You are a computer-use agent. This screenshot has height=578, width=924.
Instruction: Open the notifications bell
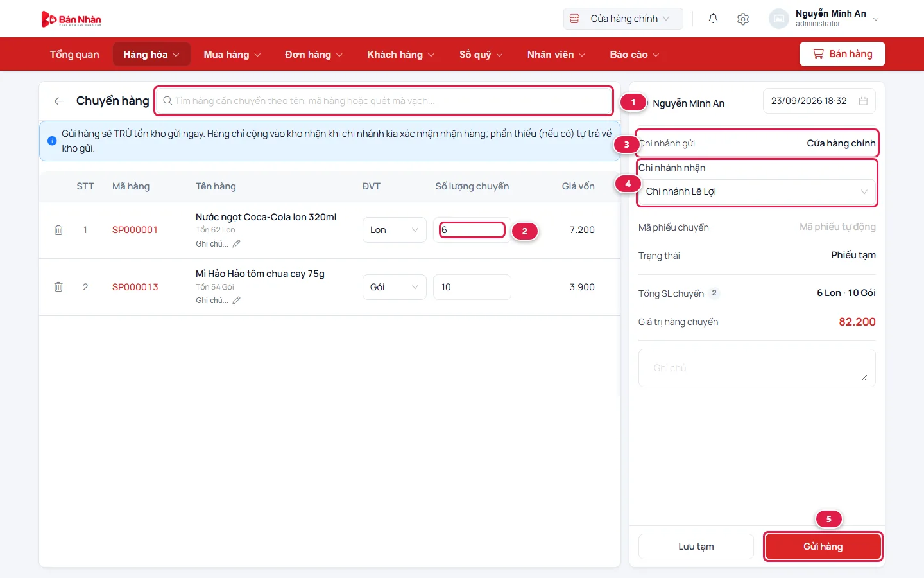pyautogui.click(x=713, y=19)
